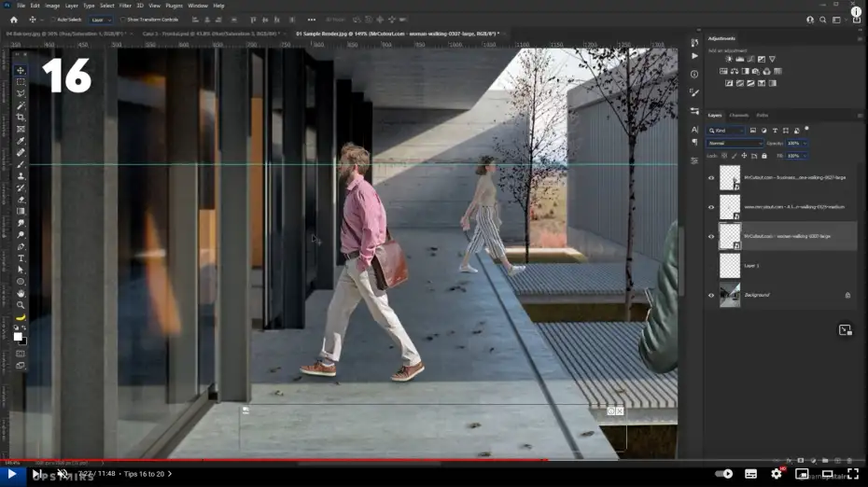Screen dimensions: 868x487
Task: Enable the Auto-Select checkbox
Action: pyautogui.click(x=54, y=20)
